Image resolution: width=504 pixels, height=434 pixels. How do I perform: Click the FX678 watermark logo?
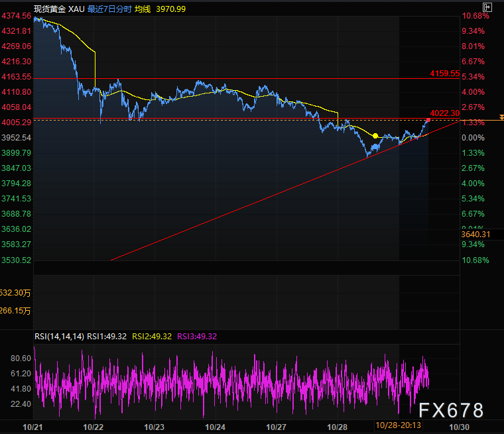450,410
